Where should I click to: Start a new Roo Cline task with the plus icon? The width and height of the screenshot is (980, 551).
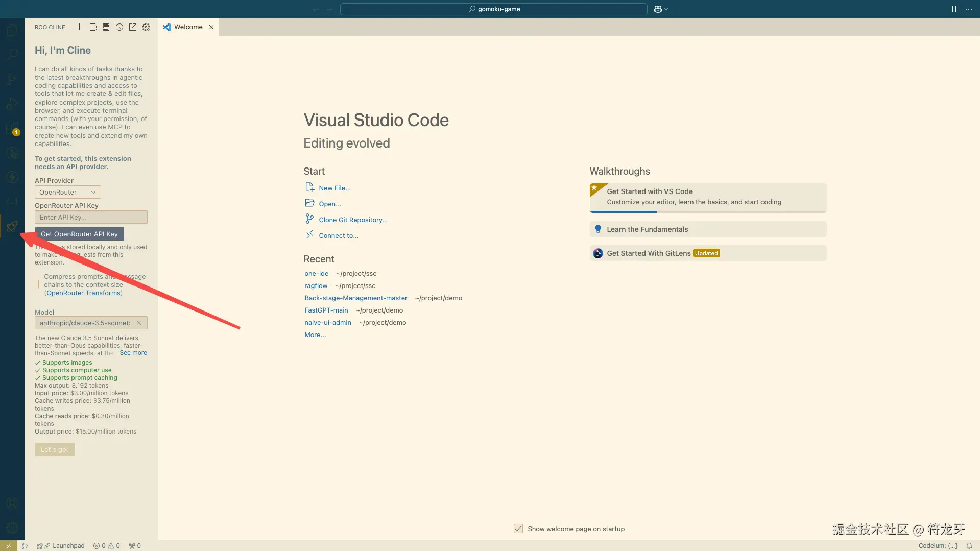pos(79,27)
